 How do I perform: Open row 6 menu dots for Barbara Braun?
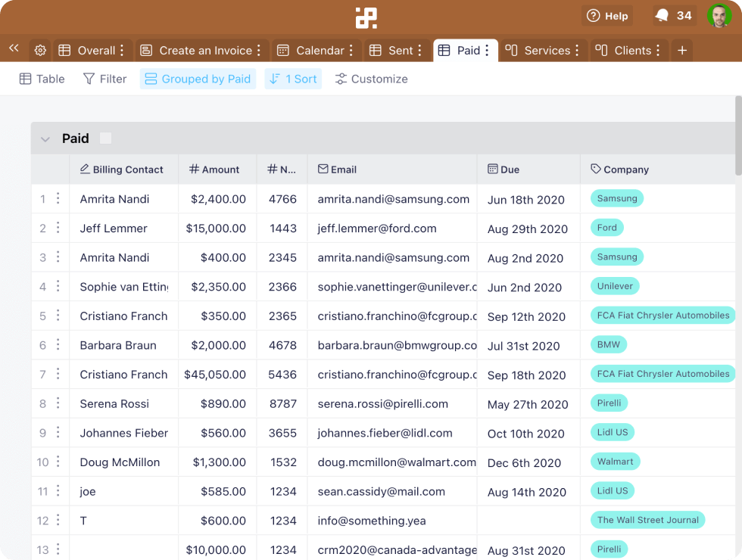tap(58, 344)
